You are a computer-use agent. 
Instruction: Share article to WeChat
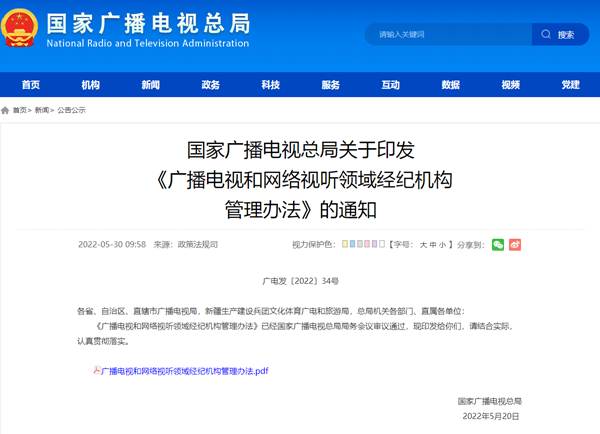(498, 244)
